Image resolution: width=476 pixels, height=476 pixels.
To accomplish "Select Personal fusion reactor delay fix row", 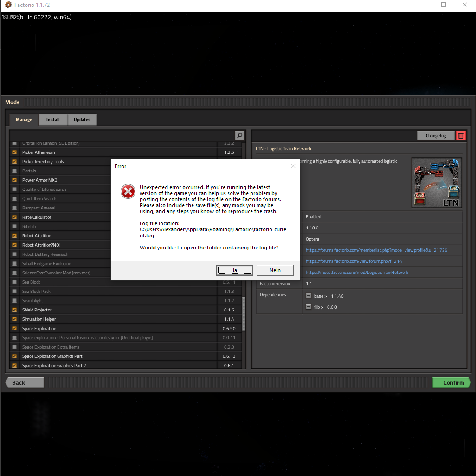I will tap(126, 337).
